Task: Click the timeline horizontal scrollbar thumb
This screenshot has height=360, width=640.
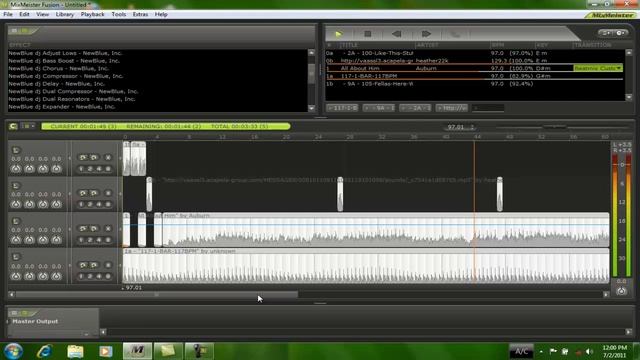Action: point(156,294)
